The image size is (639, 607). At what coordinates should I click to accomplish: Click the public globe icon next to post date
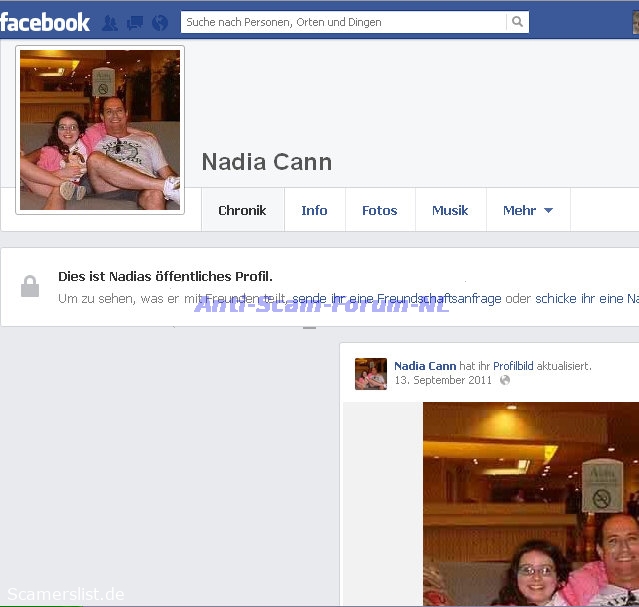point(505,381)
